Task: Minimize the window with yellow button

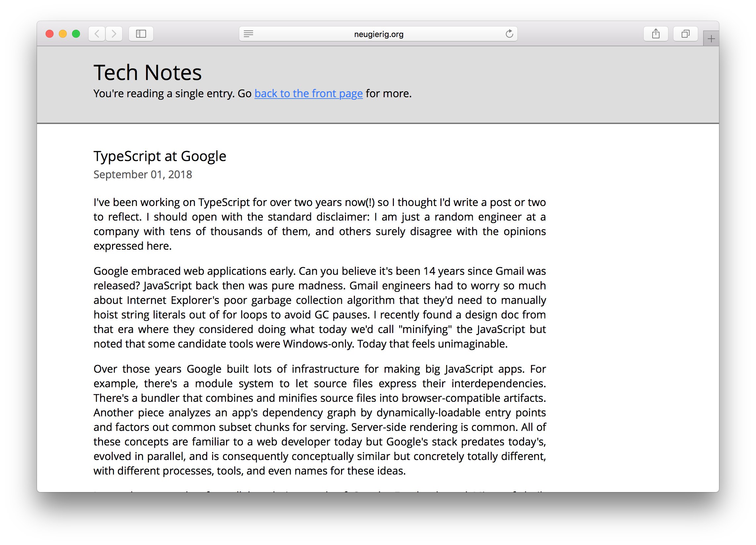Action: 63,34
